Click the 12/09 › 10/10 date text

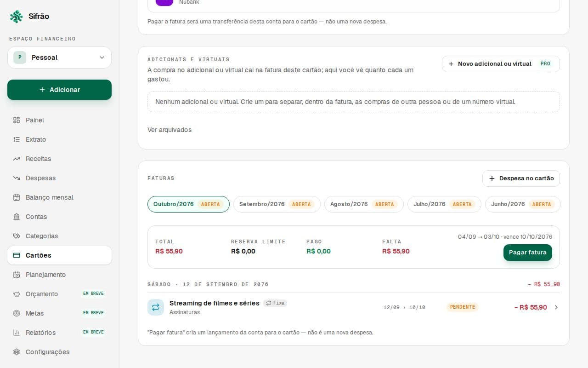pyautogui.click(x=404, y=307)
